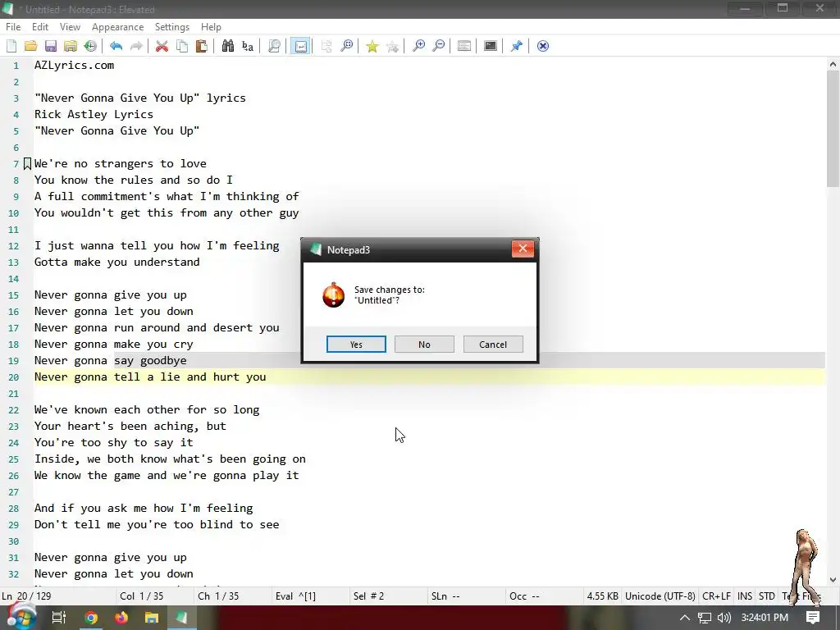
Task: Click the network icon in the system tray
Action: [x=705, y=618]
